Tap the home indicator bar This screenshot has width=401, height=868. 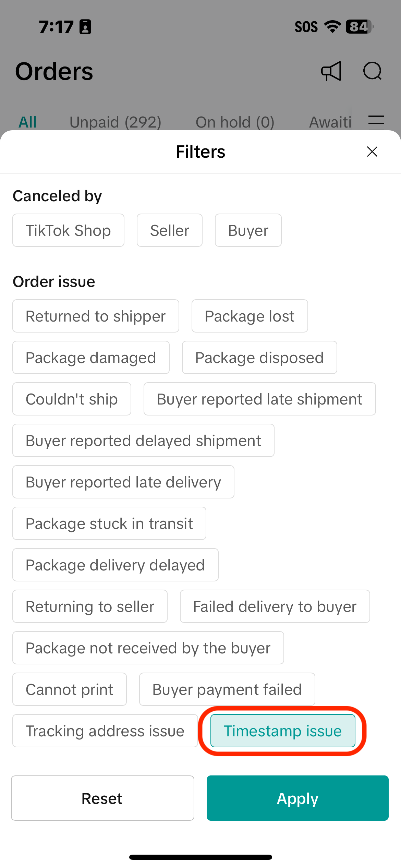tap(200, 857)
